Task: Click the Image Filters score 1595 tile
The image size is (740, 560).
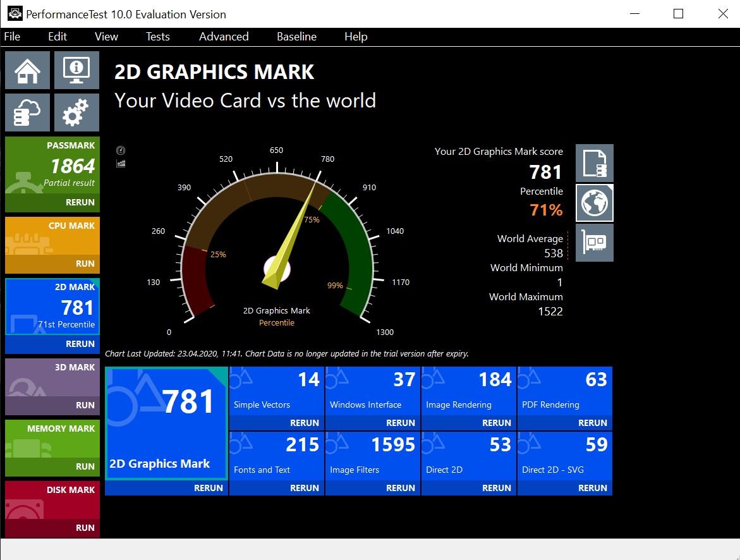Action: tap(373, 456)
